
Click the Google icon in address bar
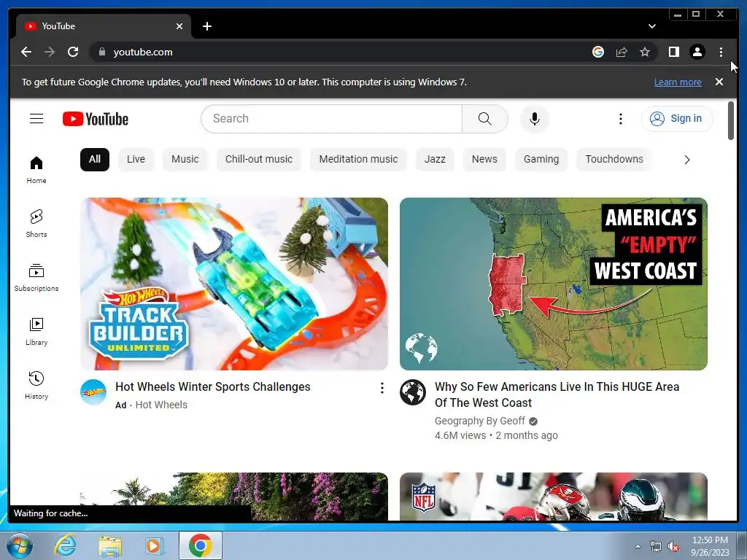click(x=598, y=52)
